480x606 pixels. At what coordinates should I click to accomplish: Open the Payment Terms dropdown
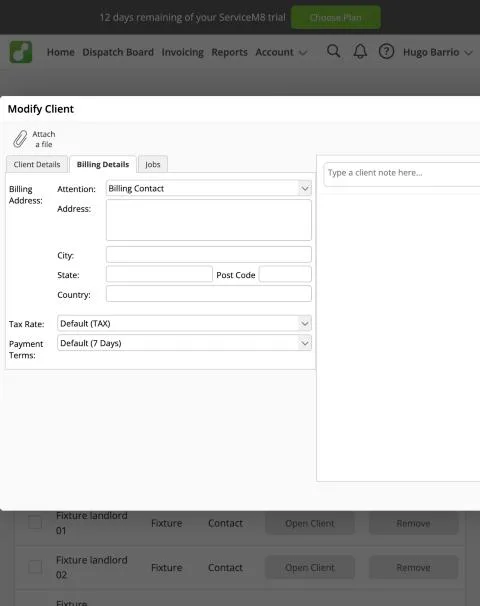[184, 343]
